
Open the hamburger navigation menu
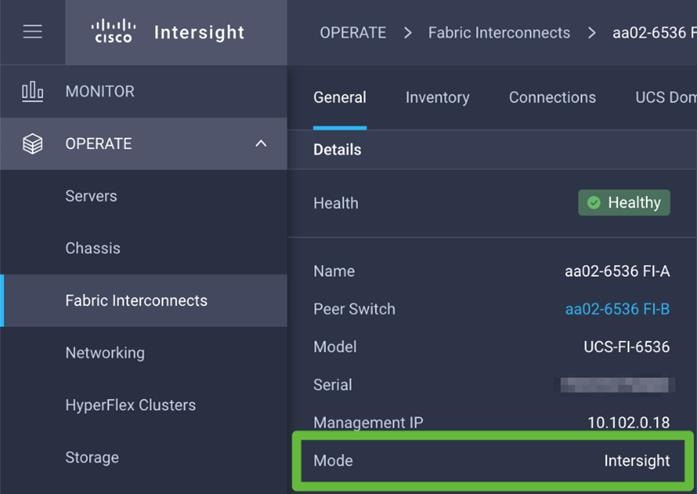coord(32,32)
